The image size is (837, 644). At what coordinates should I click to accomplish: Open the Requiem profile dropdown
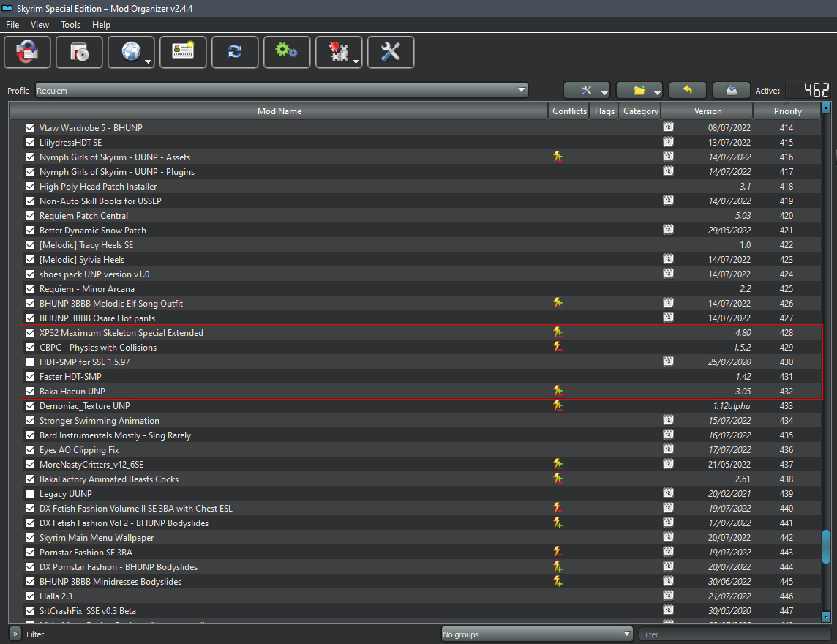click(x=281, y=91)
